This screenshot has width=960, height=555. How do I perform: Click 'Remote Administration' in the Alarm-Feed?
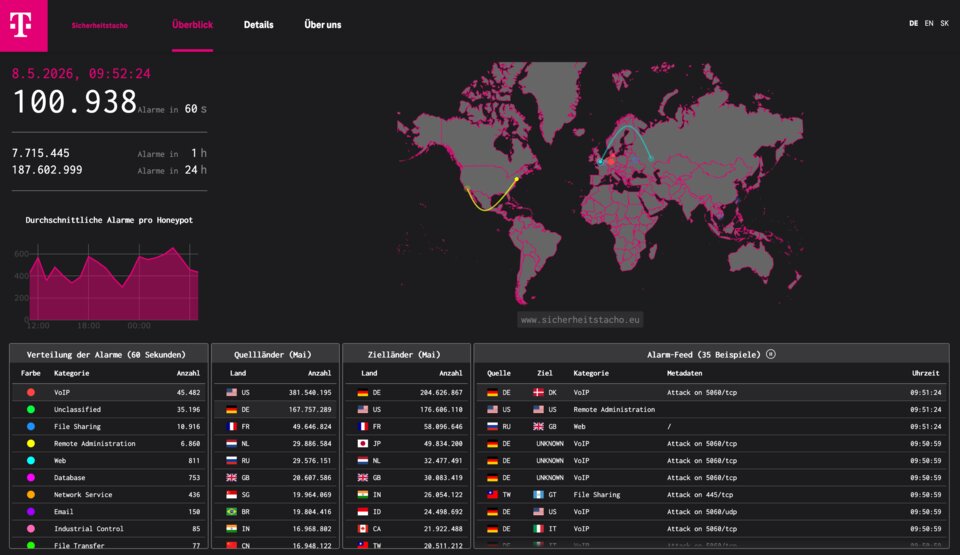(614, 410)
